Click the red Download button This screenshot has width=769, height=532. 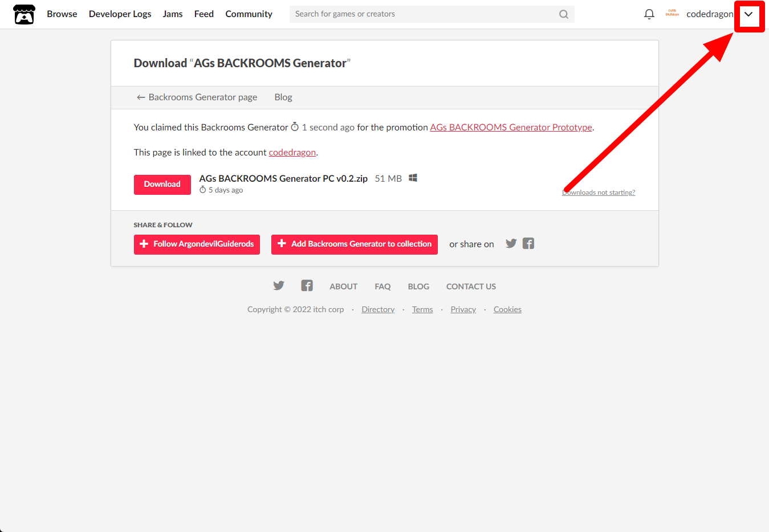pyautogui.click(x=162, y=185)
